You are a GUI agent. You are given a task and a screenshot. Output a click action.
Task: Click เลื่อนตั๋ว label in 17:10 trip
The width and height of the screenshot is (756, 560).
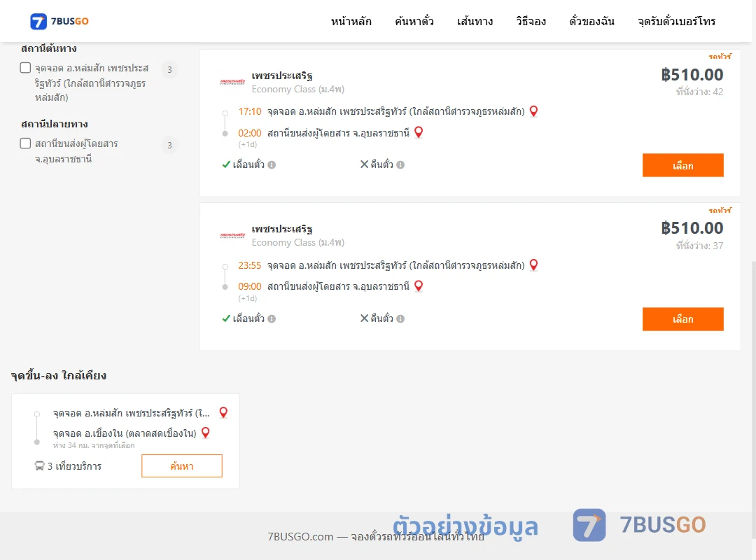(248, 165)
